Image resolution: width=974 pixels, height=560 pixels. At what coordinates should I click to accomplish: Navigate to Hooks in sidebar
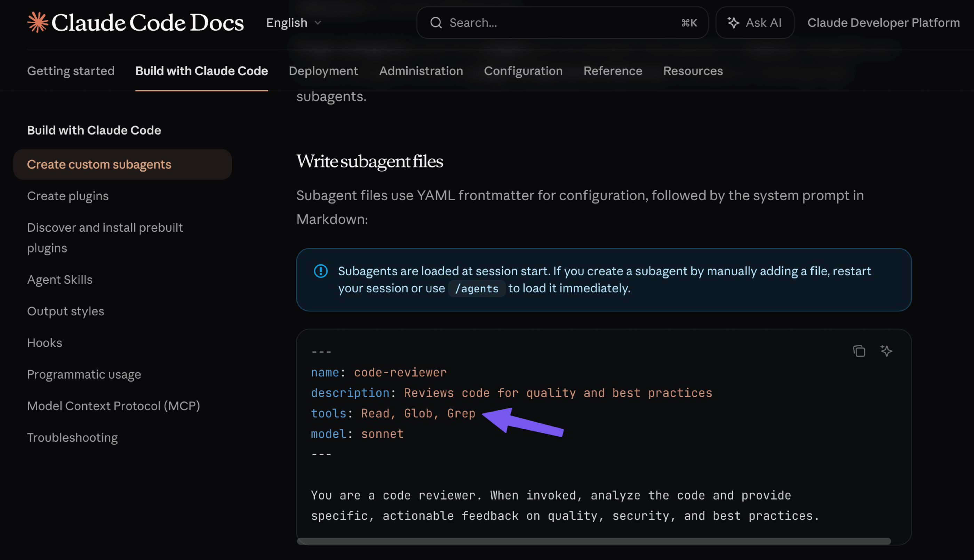click(x=45, y=343)
